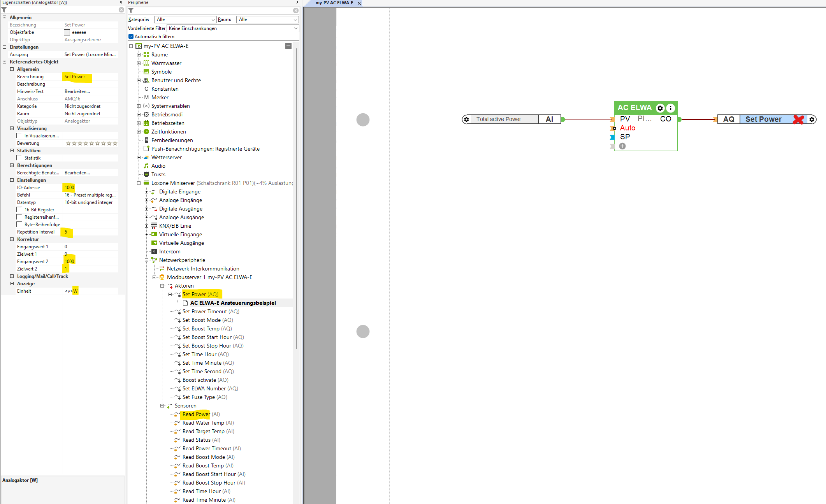Click the gear icon on Total active Power input
826x504 pixels.
coord(466,119)
